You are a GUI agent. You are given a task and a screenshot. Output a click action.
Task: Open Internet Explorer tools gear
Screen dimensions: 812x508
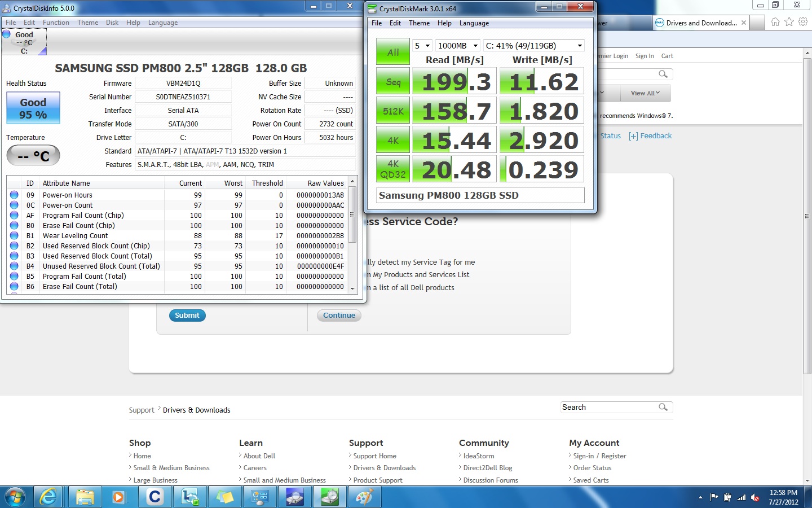(x=803, y=22)
